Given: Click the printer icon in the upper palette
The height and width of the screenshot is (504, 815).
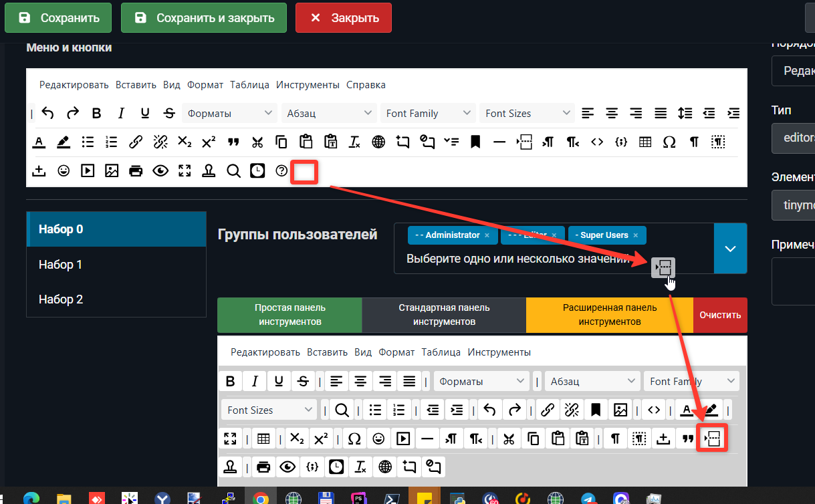Looking at the screenshot, I should tap(136, 171).
